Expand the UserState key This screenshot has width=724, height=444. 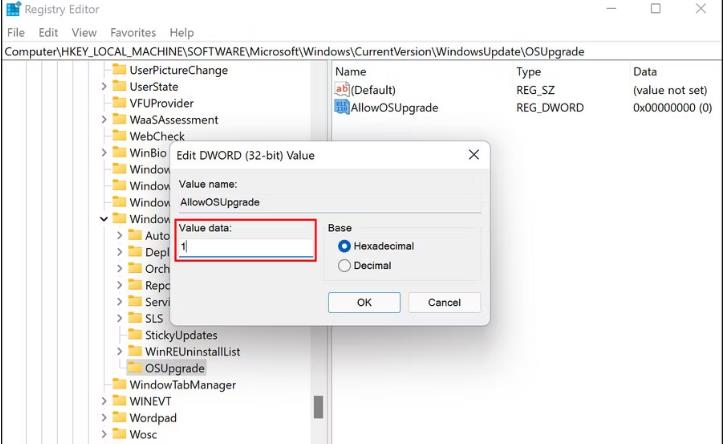pos(104,86)
